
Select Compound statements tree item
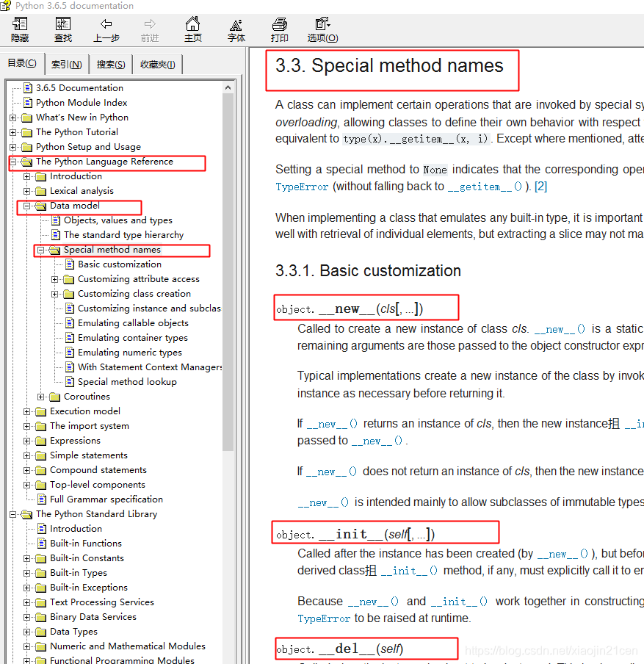pyautogui.click(x=98, y=470)
